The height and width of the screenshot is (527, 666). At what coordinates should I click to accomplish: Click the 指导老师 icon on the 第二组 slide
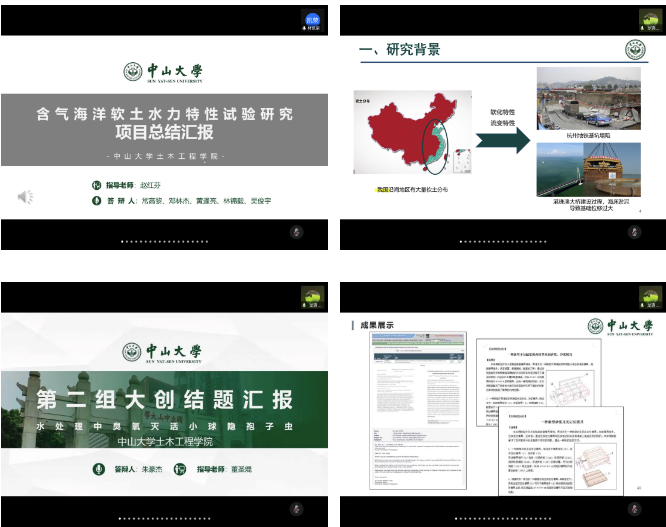pos(181,469)
